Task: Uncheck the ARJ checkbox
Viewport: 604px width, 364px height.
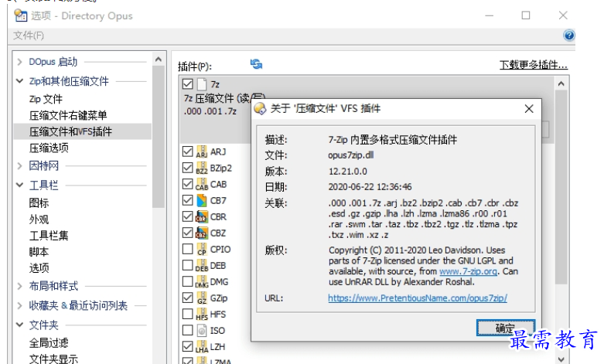Action: pyautogui.click(x=188, y=151)
